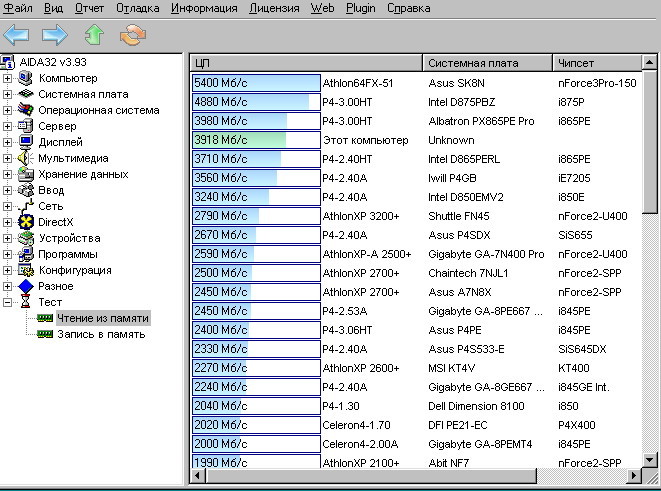Open the Файл menu

coord(18,8)
